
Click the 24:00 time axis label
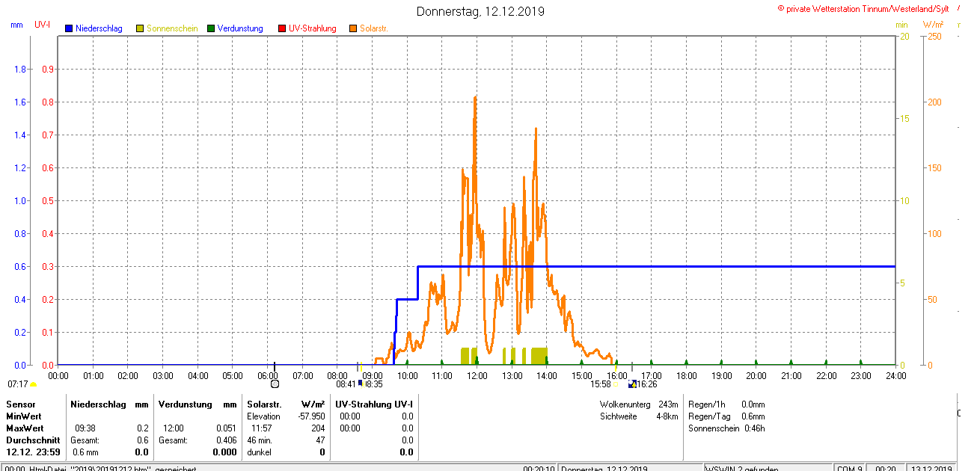(x=895, y=375)
